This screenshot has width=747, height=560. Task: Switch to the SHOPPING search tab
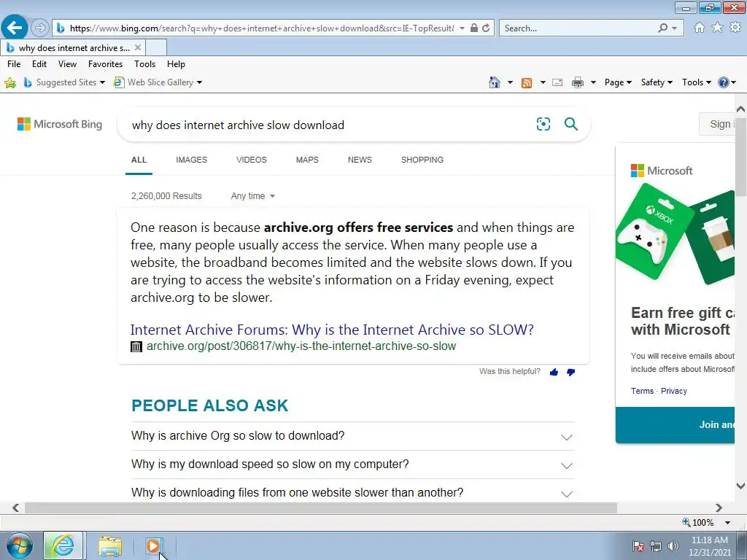[422, 160]
